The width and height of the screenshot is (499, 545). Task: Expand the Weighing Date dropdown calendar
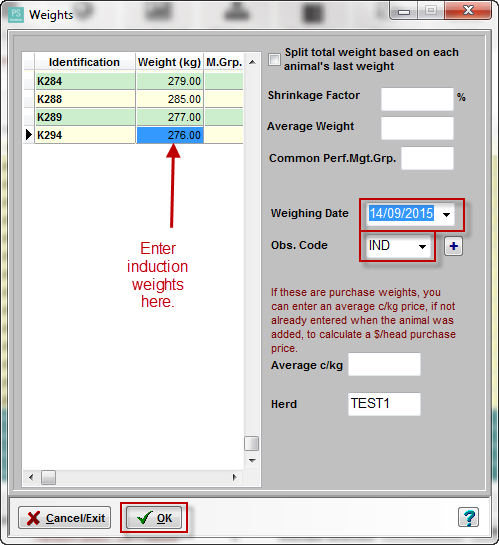point(447,214)
